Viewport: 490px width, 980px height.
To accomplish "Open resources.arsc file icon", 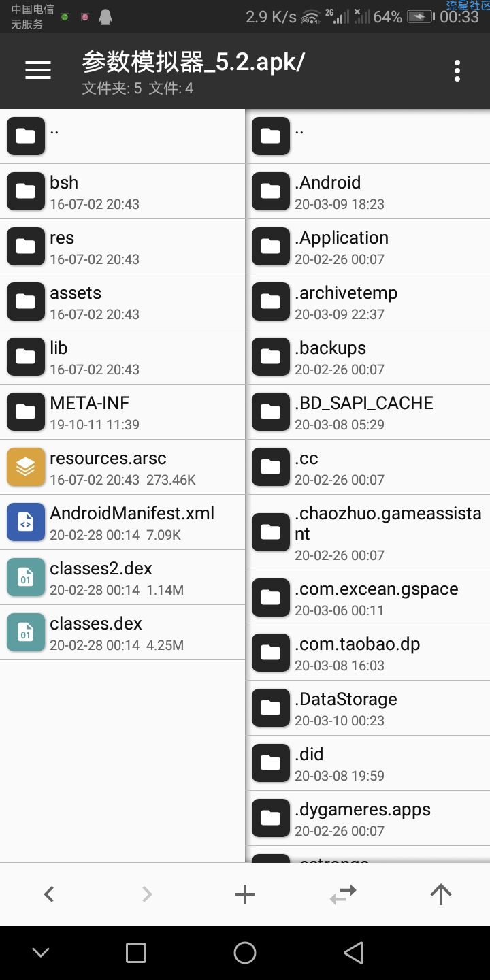I will [26, 467].
